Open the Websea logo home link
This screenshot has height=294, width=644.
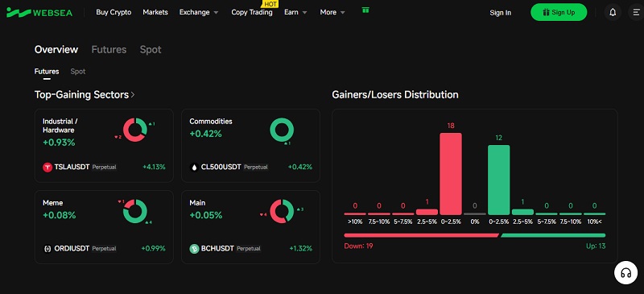tap(39, 12)
